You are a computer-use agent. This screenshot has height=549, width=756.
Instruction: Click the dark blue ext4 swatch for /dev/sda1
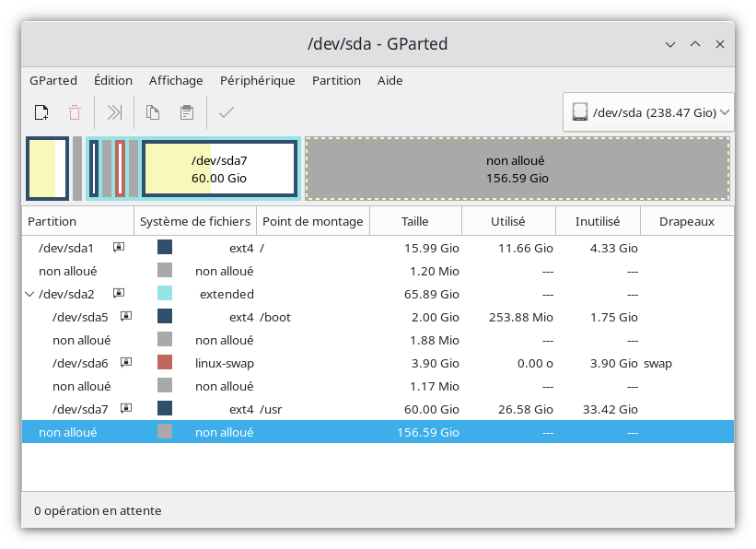(165, 247)
